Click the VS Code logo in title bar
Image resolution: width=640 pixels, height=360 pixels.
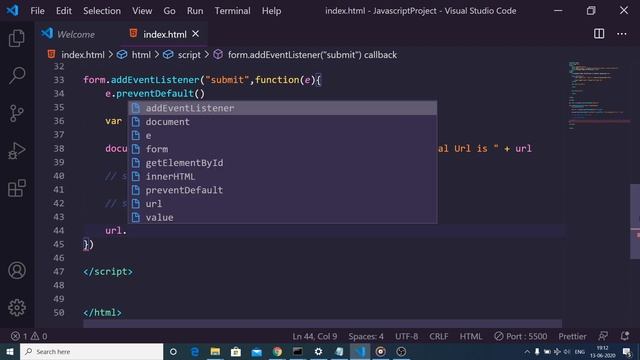[12, 10]
